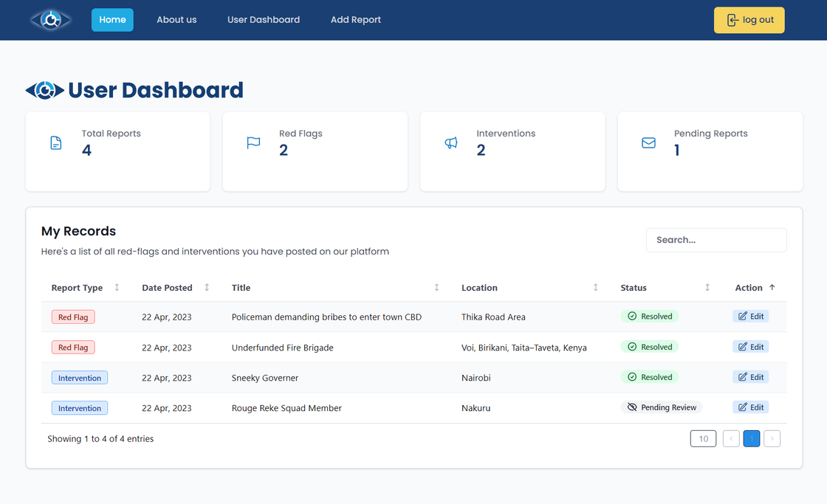
Task: Select the Total Reports card
Action: pyautogui.click(x=117, y=152)
